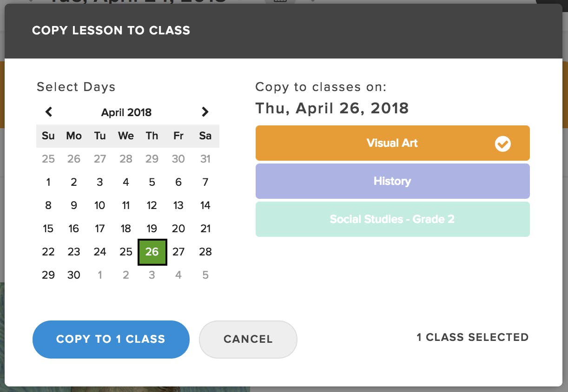Pick April 30 in the calendar
This screenshot has height=392, width=568.
(x=74, y=275)
